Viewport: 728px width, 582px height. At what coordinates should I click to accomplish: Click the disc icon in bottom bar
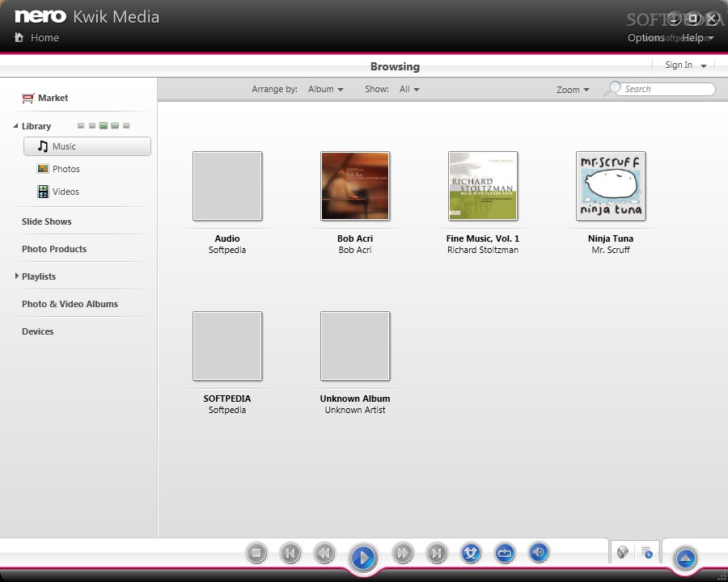623,552
